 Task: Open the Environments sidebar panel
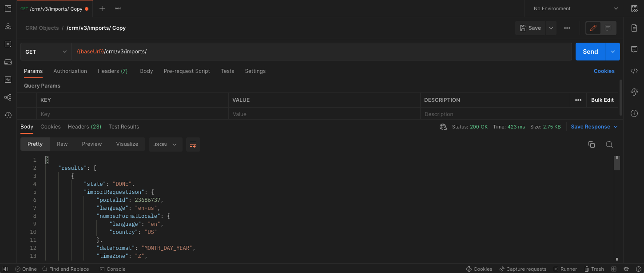(8, 44)
